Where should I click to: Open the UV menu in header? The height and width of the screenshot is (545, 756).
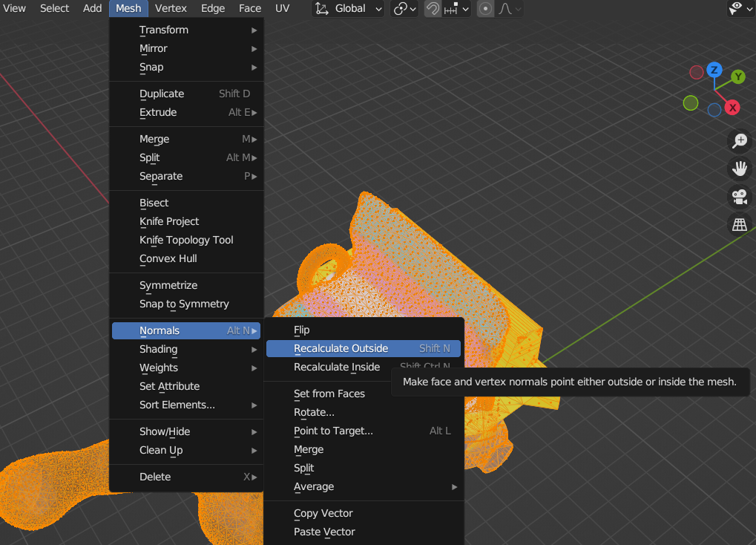coord(283,8)
